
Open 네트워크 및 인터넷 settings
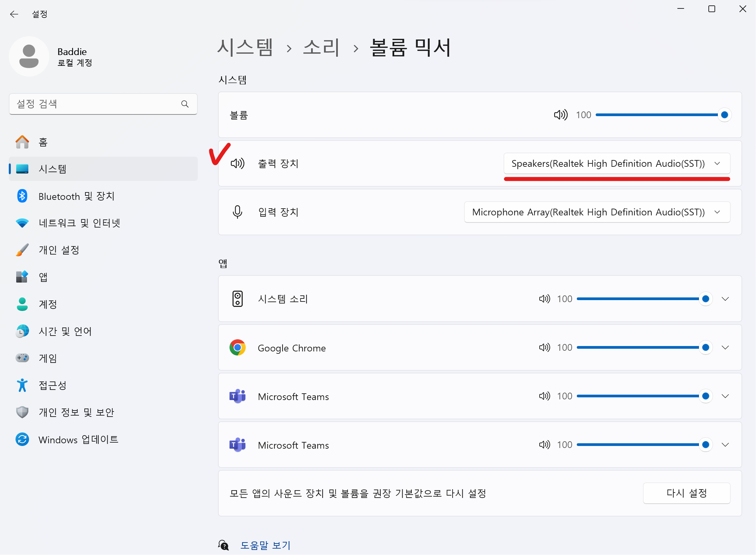point(79,223)
